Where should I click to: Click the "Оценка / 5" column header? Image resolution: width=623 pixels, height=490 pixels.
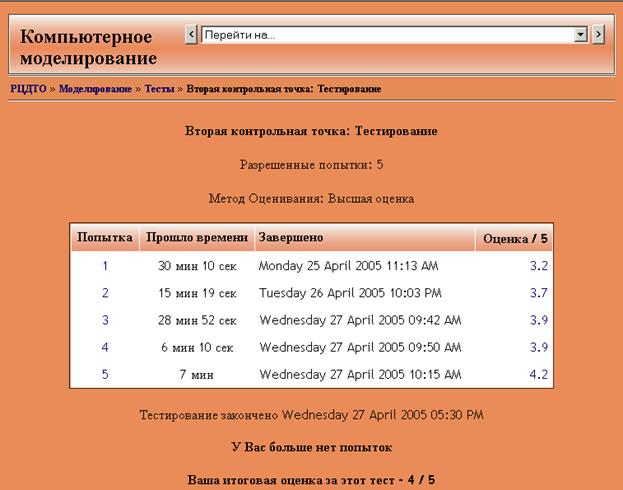click(x=515, y=238)
